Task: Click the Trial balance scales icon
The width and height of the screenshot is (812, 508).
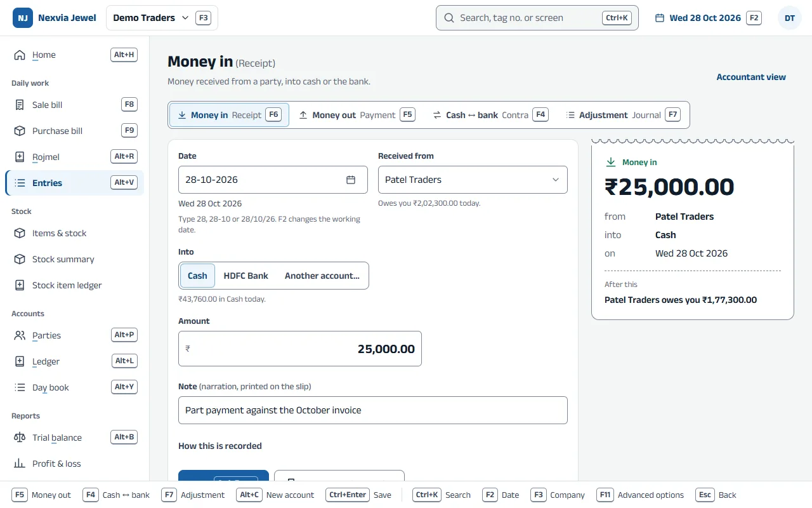Action: pos(20,438)
